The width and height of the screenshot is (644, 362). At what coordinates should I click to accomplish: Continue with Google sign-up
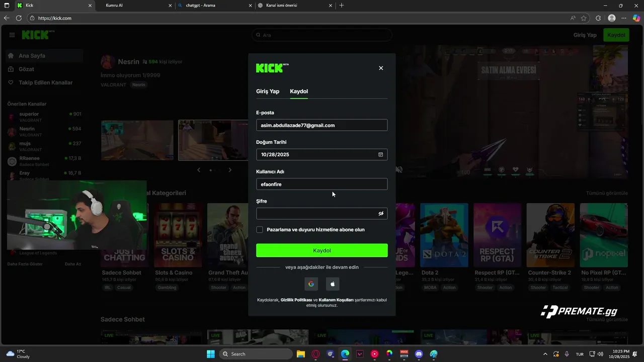point(311,284)
